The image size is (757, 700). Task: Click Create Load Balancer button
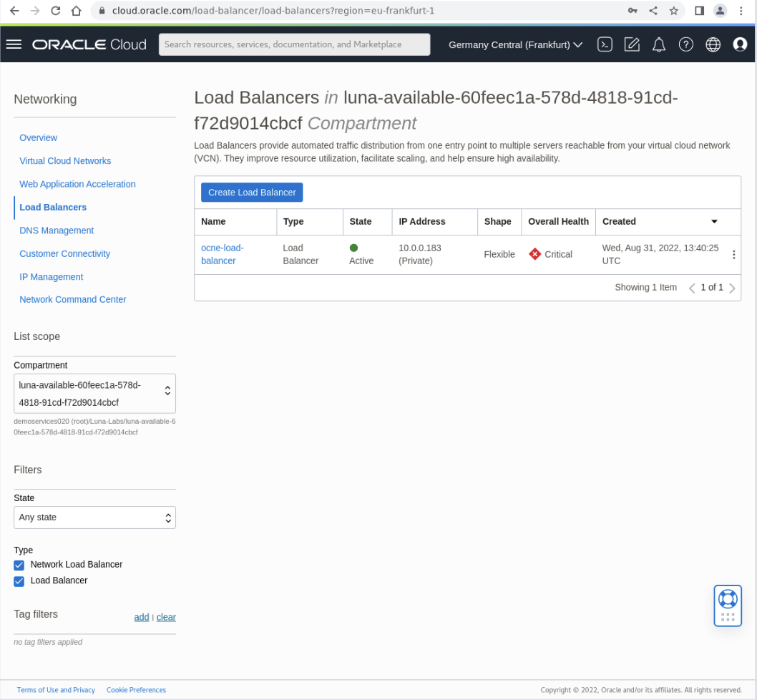[x=252, y=193]
